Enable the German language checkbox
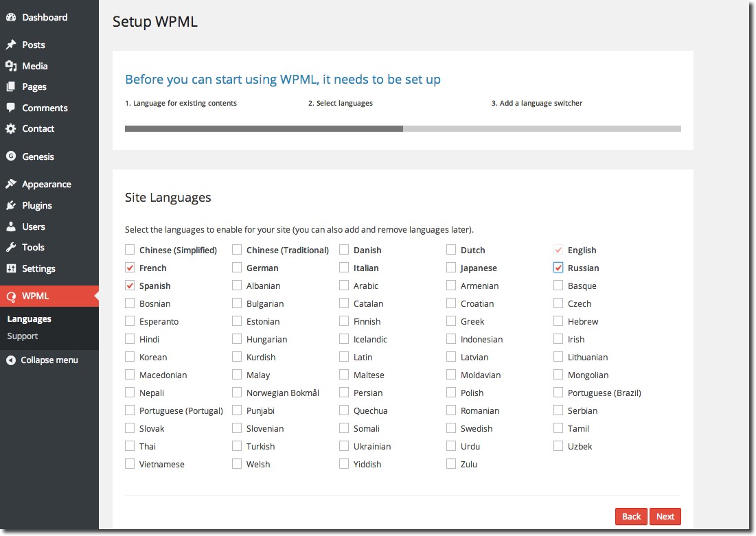The image size is (756, 536). click(x=237, y=268)
